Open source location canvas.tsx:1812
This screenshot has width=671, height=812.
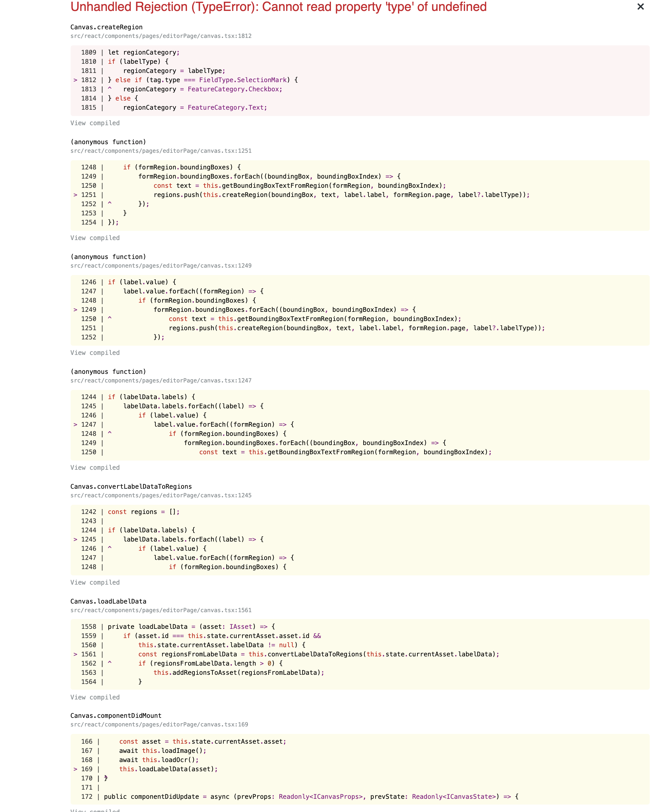161,36
